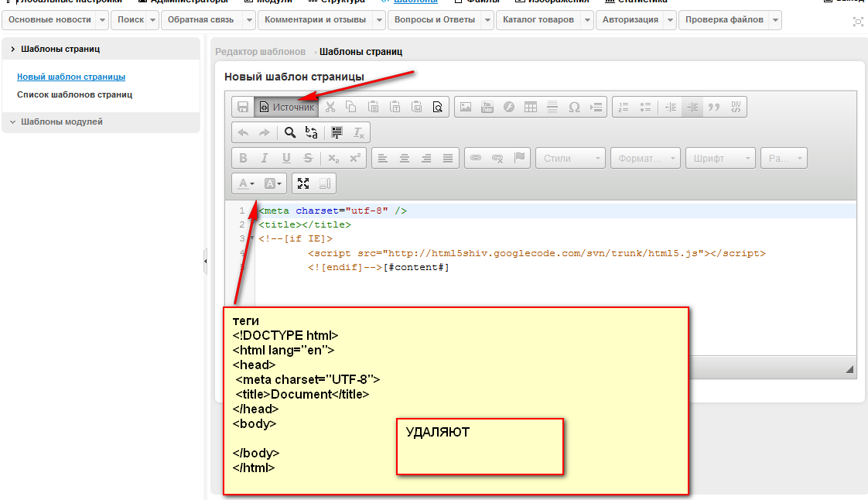Collapse the Шаблоны страниц sidebar section
This screenshot has height=500, width=868.
point(101,49)
